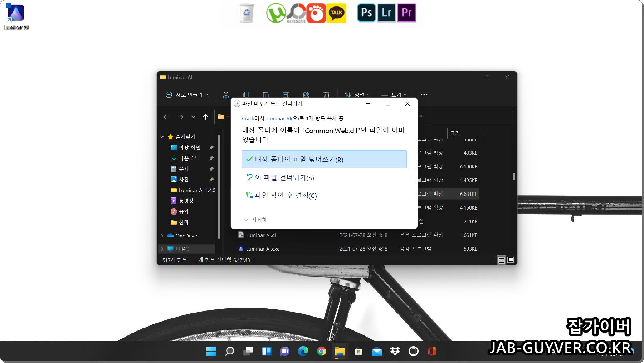Image resolution: width=644 pixels, height=363 pixels.
Task: Open the 보기 view dropdown
Action: tap(394, 95)
